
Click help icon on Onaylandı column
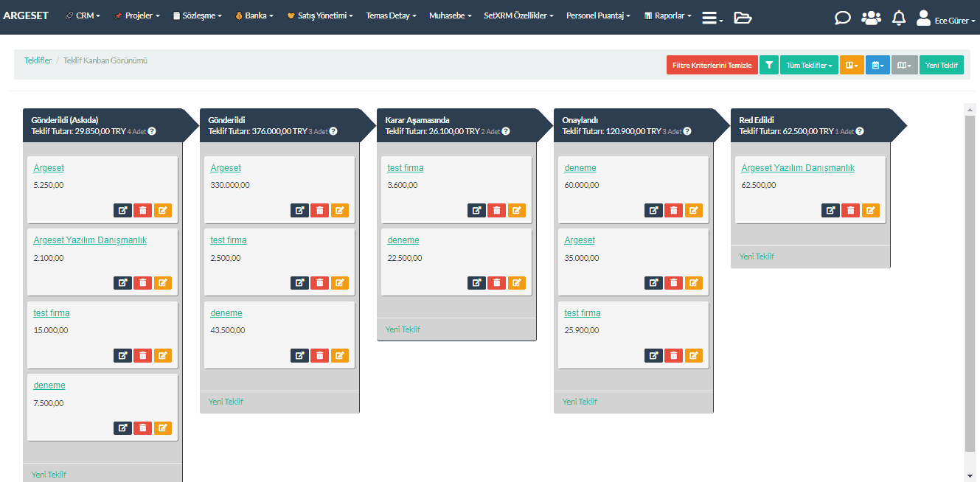click(687, 131)
